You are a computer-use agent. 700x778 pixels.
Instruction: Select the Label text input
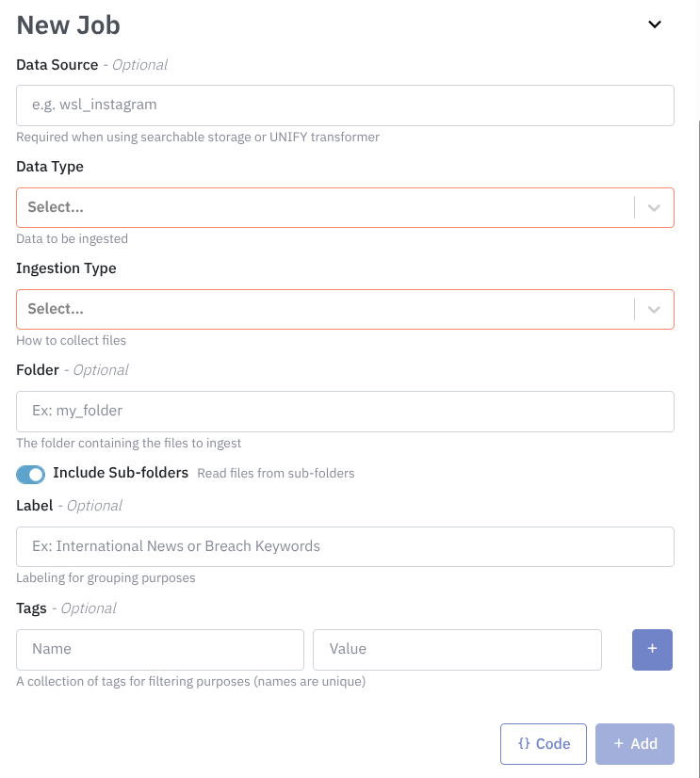[345, 546]
